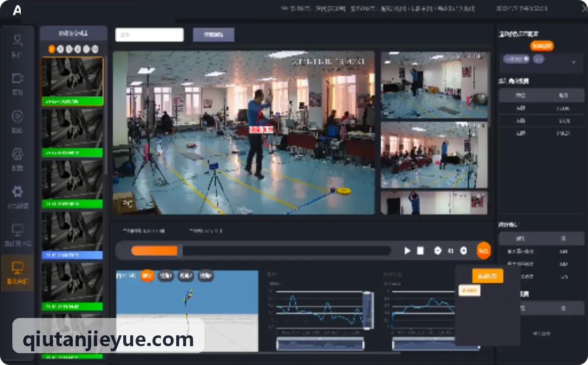Image resolution: width=588 pixels, height=365 pixels.
Task: Select the sixth page dot in the recording list
Action: click(x=95, y=49)
